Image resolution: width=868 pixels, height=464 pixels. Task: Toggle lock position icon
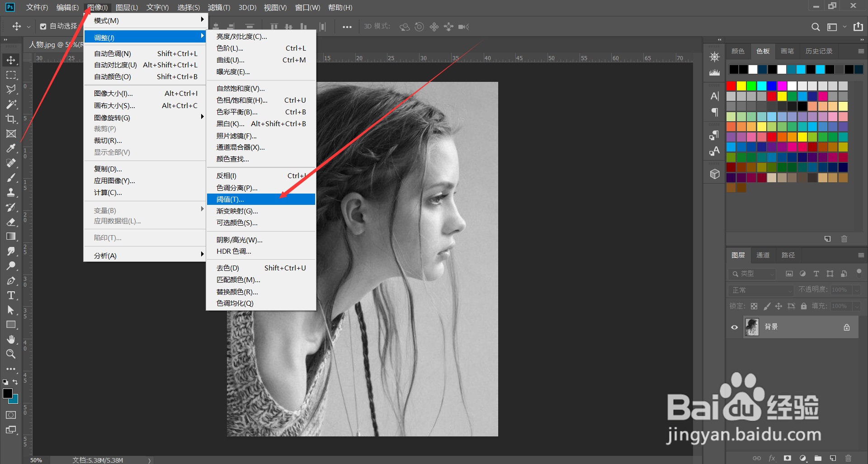coord(778,306)
